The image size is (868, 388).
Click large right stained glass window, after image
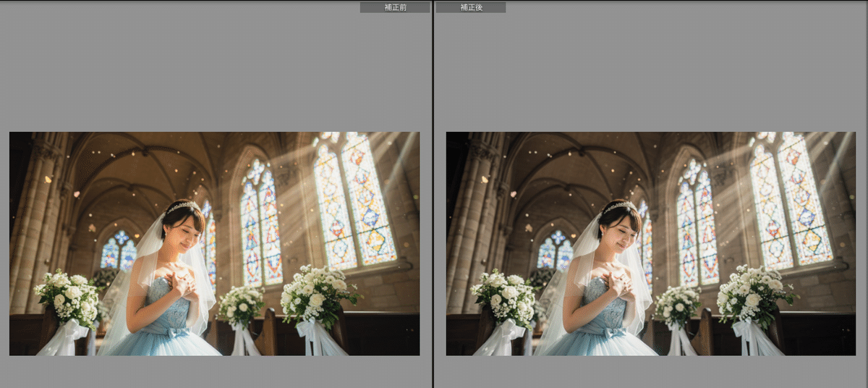[791, 203]
